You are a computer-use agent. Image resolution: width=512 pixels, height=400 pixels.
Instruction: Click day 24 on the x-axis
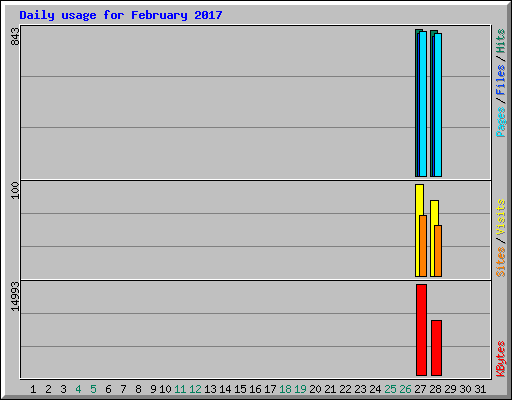[x=375, y=389]
